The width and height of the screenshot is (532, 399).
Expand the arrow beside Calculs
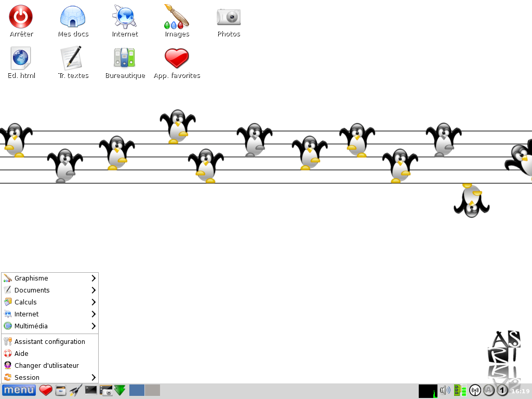click(x=94, y=302)
